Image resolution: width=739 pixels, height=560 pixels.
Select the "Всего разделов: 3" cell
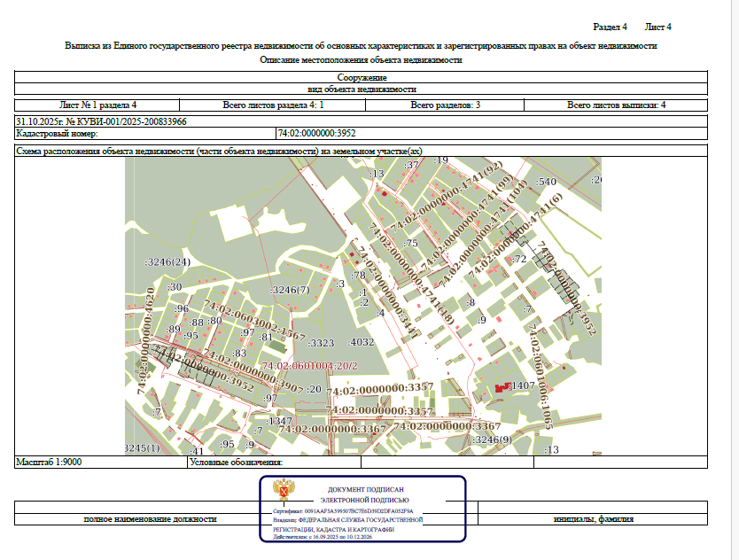click(445, 105)
